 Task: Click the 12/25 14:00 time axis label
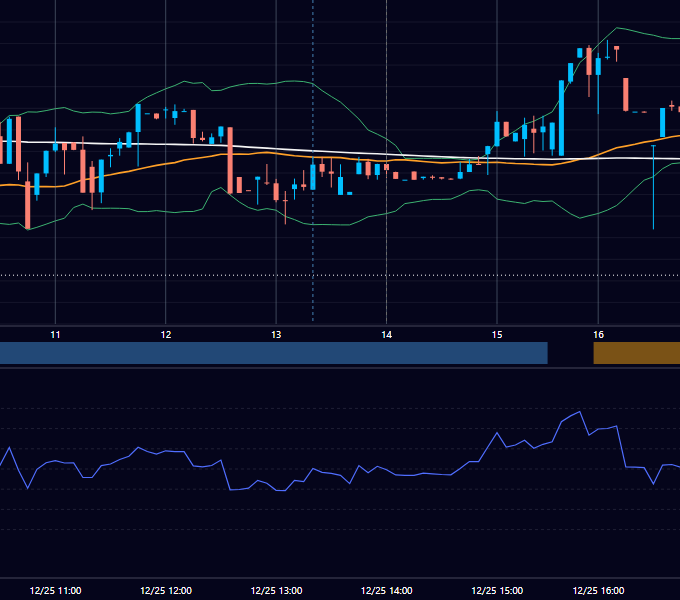386,590
